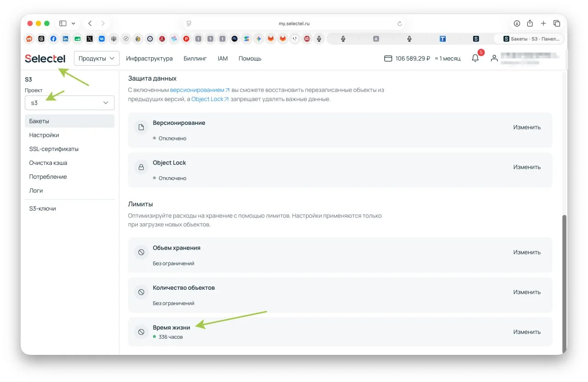Open the user account profile icon

point(494,58)
